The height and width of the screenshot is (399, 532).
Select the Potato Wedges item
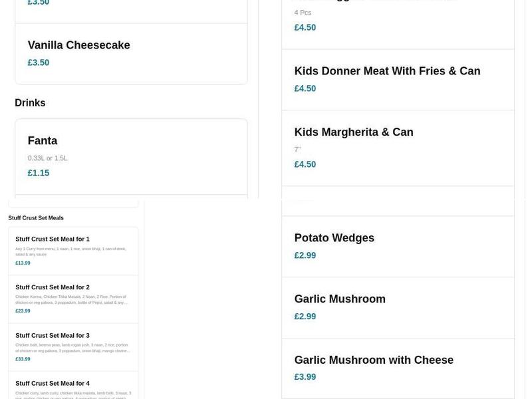click(334, 238)
